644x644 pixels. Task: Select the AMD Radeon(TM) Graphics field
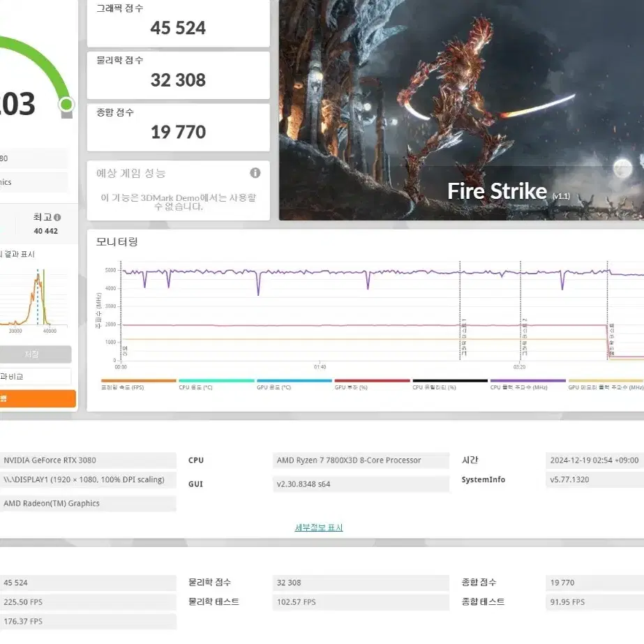click(88, 504)
